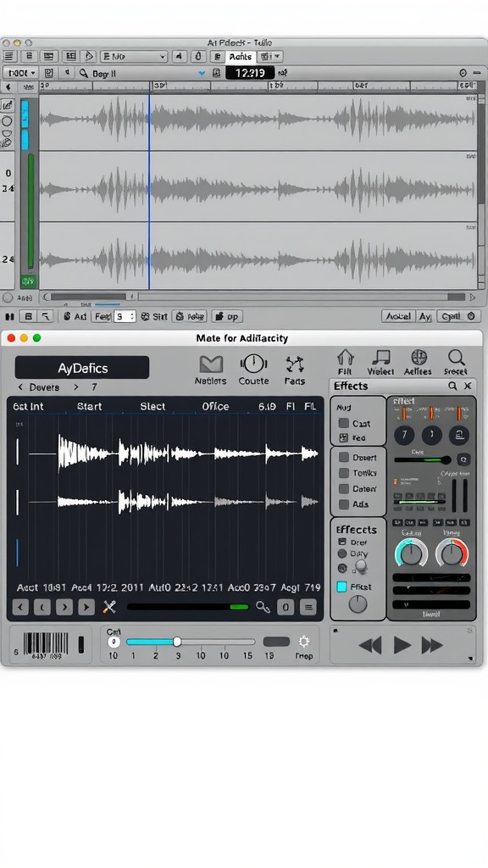Click the third round button in effect rack
The image size is (488, 868).
[458, 435]
